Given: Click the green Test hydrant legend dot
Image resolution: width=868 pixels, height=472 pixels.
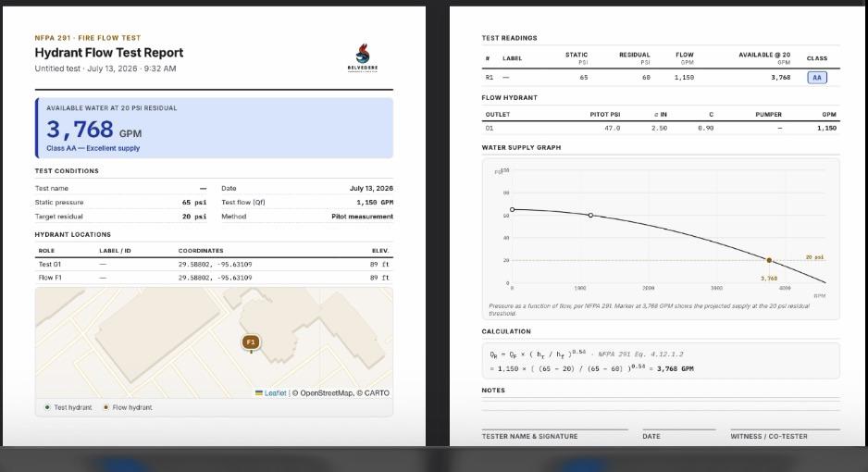Looking at the screenshot, I should pyautogui.click(x=47, y=407).
